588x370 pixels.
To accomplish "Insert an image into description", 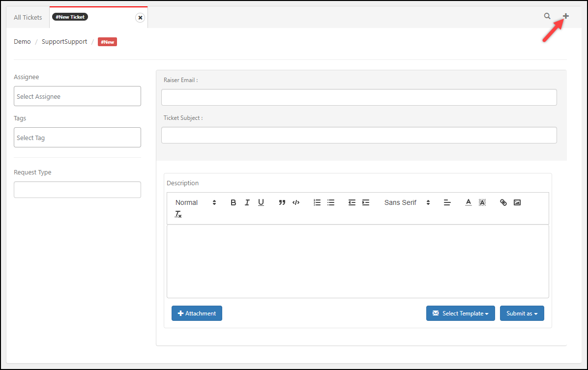I will pos(517,202).
